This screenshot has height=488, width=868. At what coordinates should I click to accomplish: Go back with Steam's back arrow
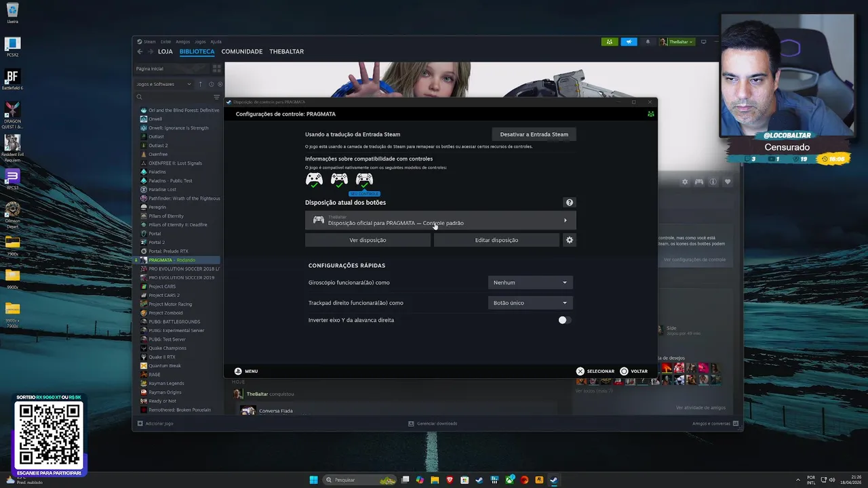click(x=140, y=52)
